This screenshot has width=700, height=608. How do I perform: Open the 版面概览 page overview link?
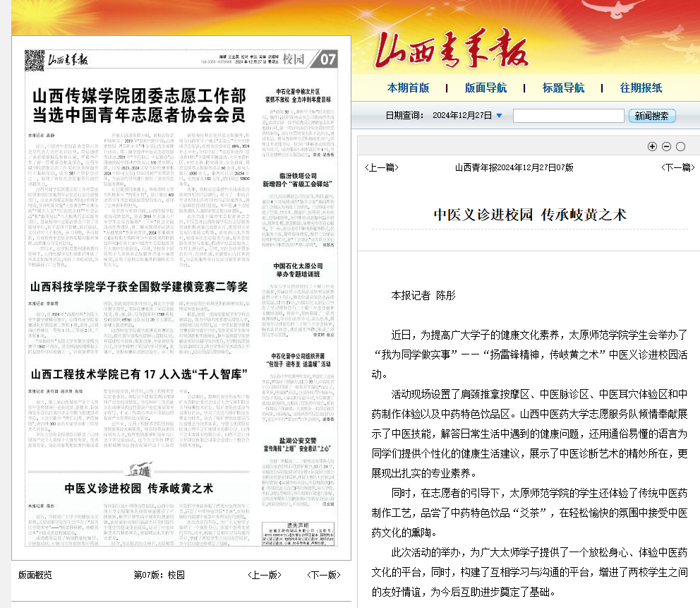click(x=35, y=575)
